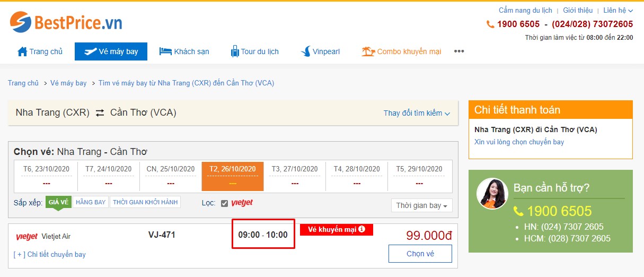Viewport: 644px width, 277px height.
Task: Open the Thời gian bay dropdown
Action: [x=422, y=205]
